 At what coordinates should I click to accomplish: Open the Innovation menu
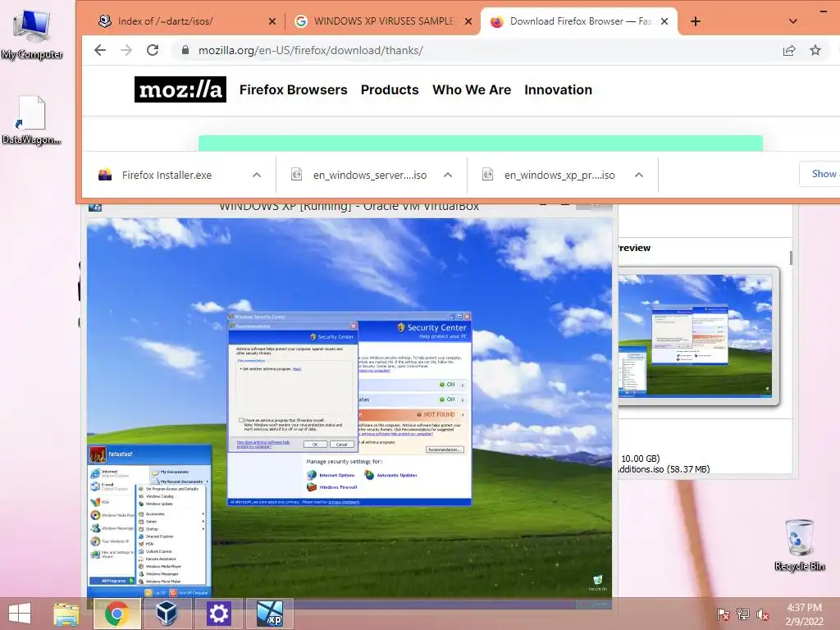pyautogui.click(x=558, y=89)
